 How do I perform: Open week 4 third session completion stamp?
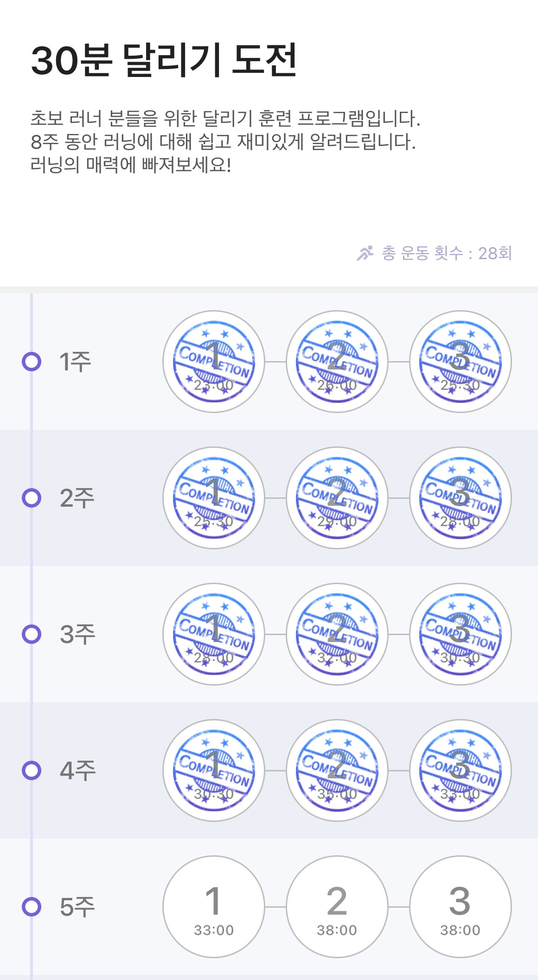coord(461,770)
